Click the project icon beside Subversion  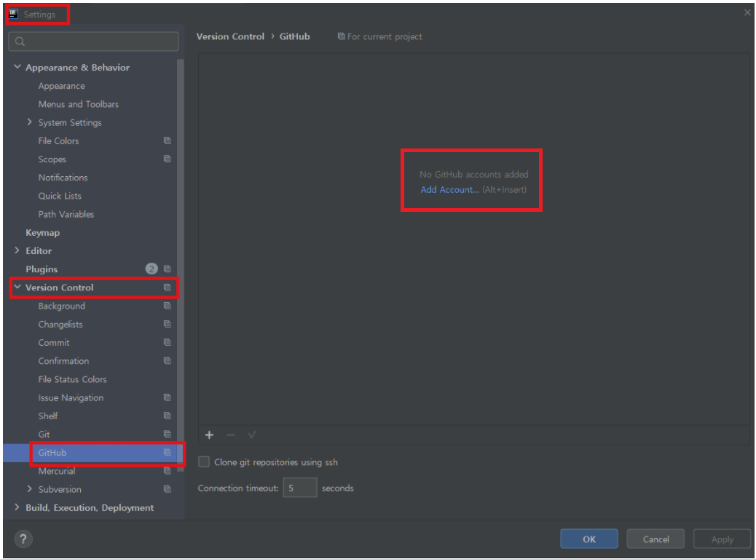click(168, 489)
